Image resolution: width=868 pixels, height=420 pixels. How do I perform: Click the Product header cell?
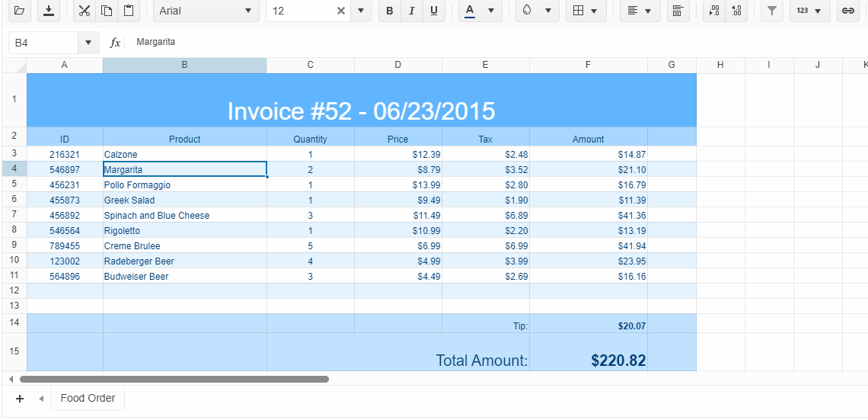coord(185,137)
